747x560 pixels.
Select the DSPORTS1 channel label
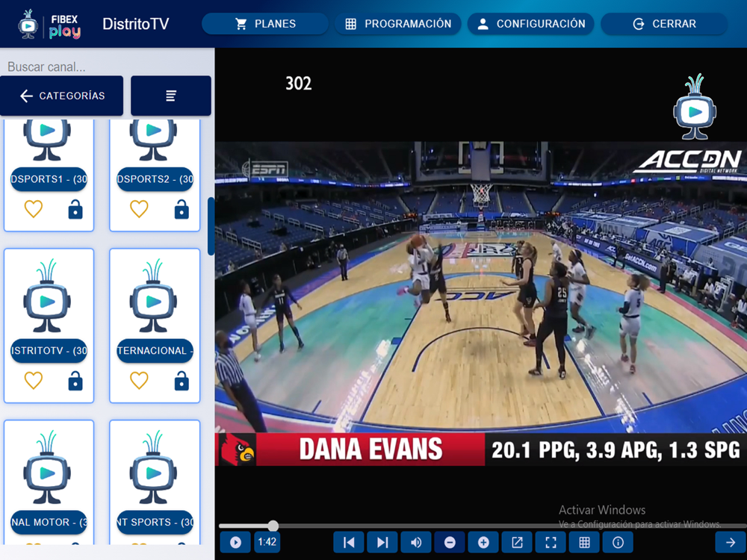coord(49,179)
